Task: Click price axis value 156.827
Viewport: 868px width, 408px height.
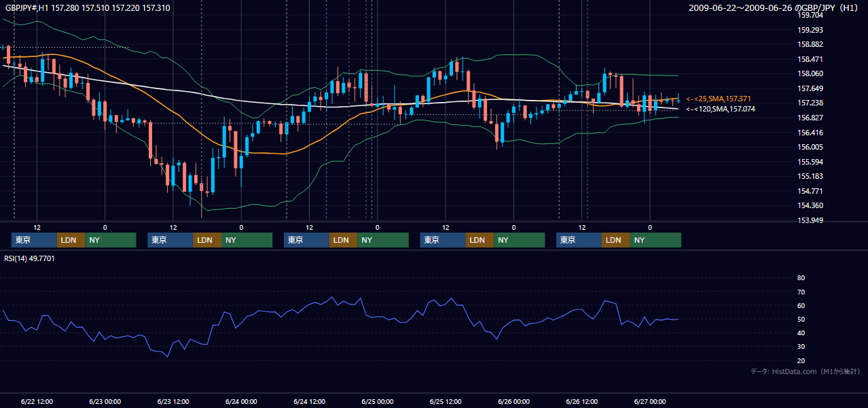Action: click(x=810, y=118)
